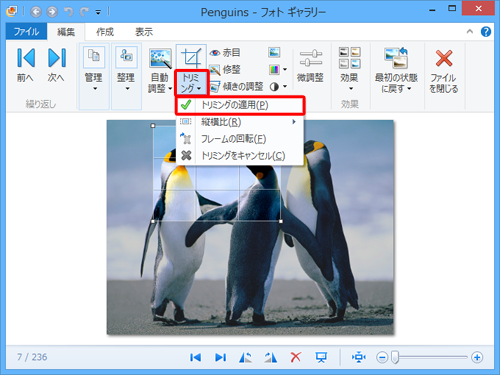Choose トリミングの適用(P) menu item
The width and height of the screenshot is (500, 375).
240,105
